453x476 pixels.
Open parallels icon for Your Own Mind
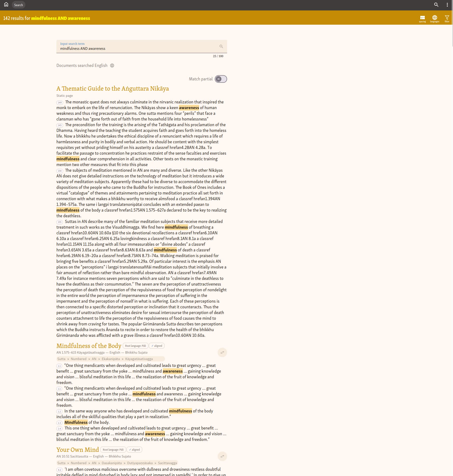222,456
